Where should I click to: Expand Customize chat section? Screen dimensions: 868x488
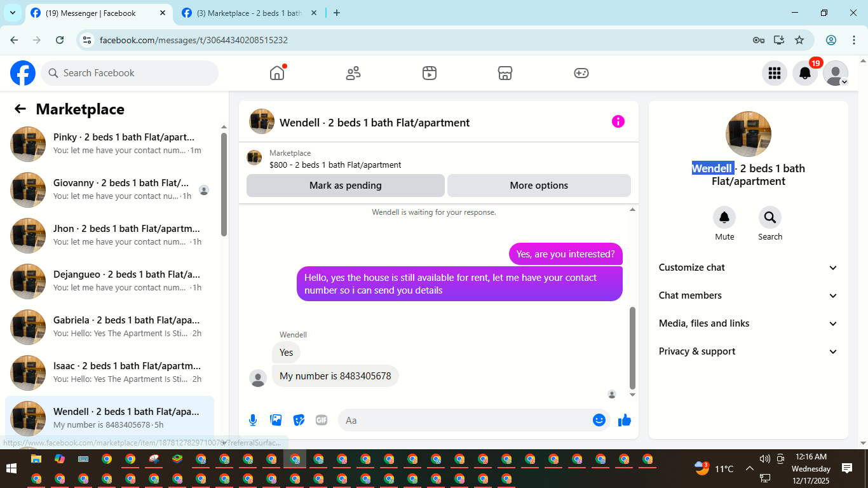click(x=749, y=268)
